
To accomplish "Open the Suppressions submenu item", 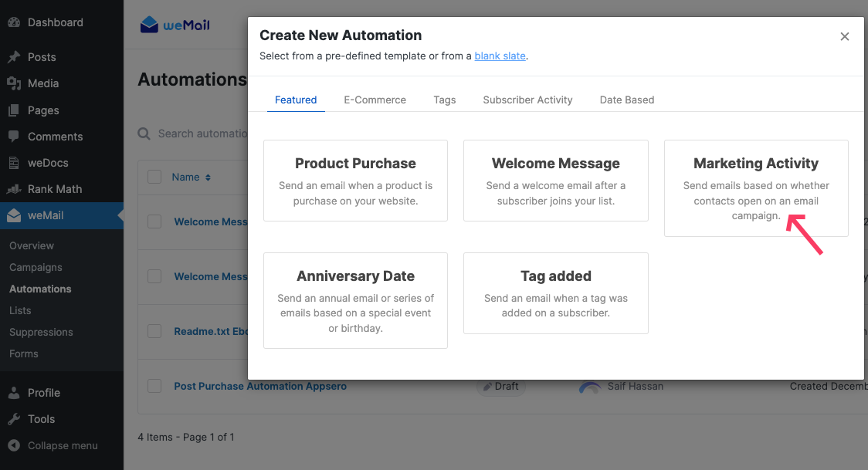I will click(x=41, y=332).
